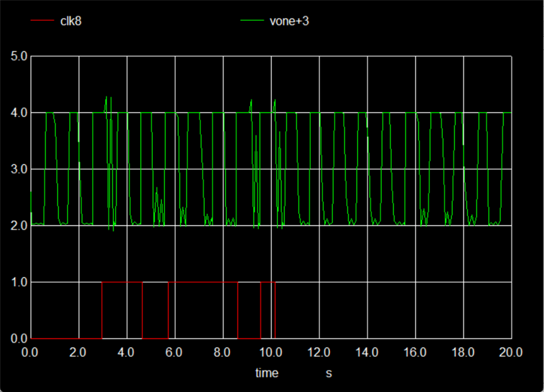Click the time axis label

click(266, 373)
